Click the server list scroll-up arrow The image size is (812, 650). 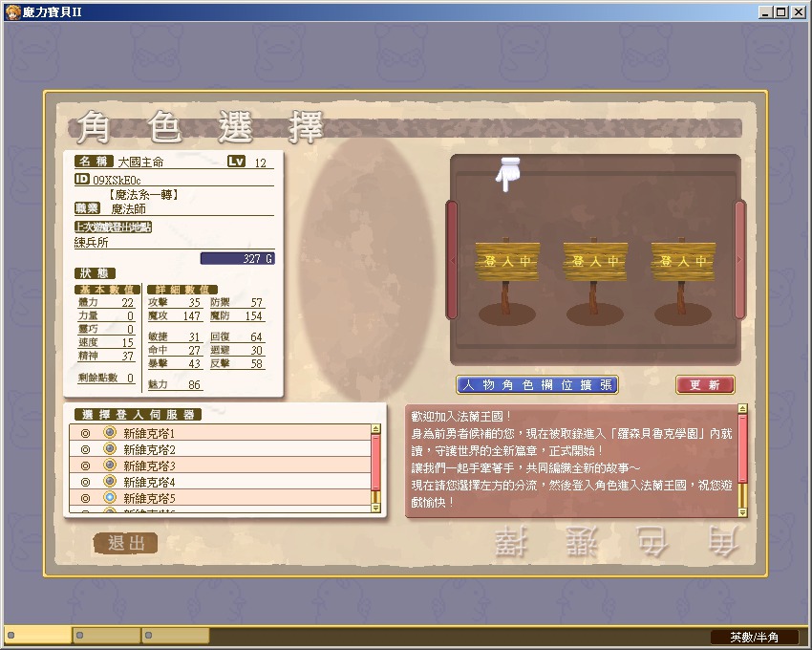click(x=376, y=429)
